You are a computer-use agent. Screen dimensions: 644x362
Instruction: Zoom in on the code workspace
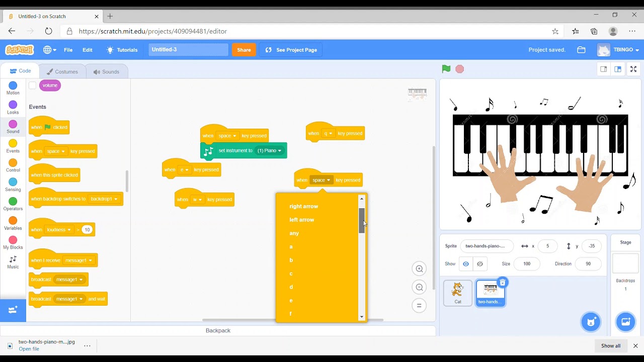coord(419,268)
